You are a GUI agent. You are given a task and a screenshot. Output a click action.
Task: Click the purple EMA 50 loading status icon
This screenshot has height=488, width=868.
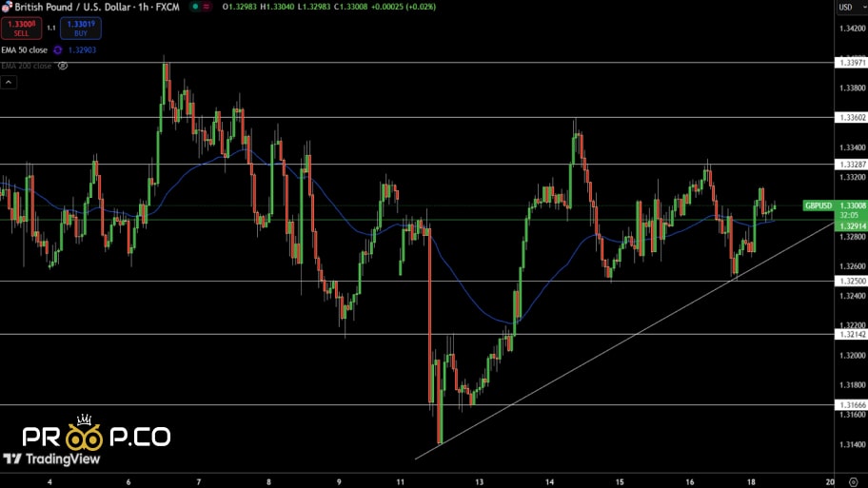tap(57, 49)
